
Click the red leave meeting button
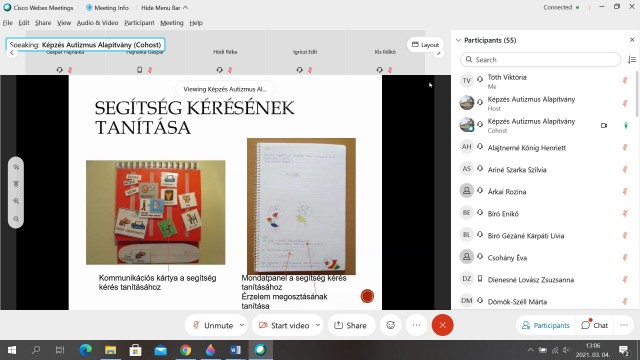(442, 325)
